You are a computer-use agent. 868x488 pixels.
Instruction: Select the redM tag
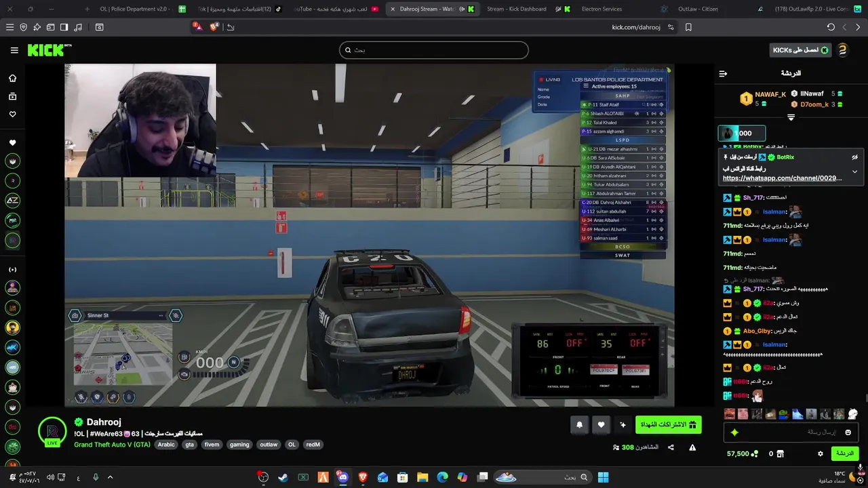coord(313,445)
